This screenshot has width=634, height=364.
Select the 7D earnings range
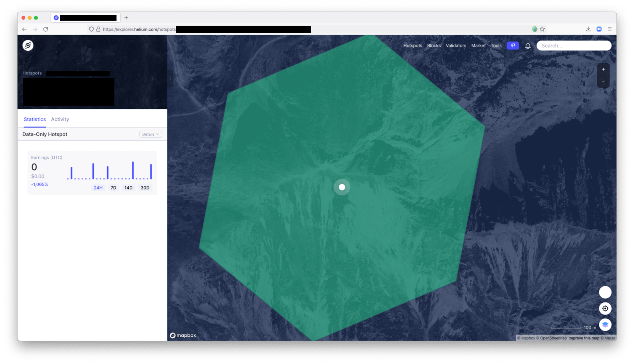(113, 188)
